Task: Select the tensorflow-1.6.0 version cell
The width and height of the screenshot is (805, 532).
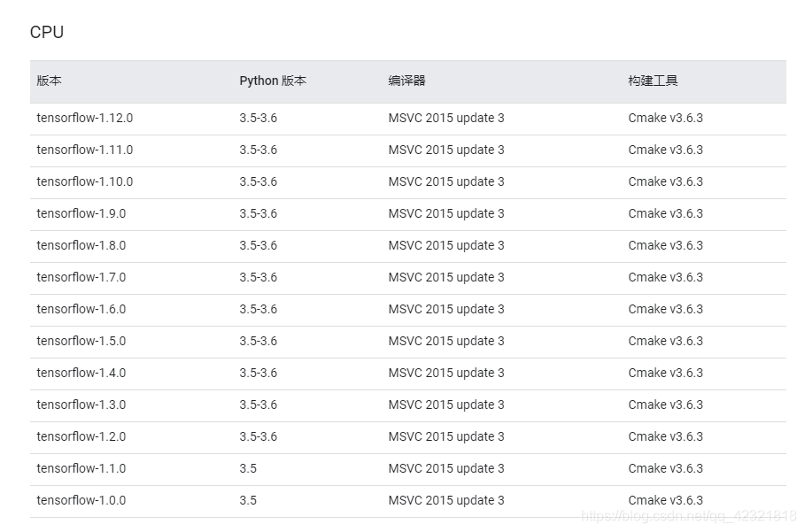Action: (81, 309)
